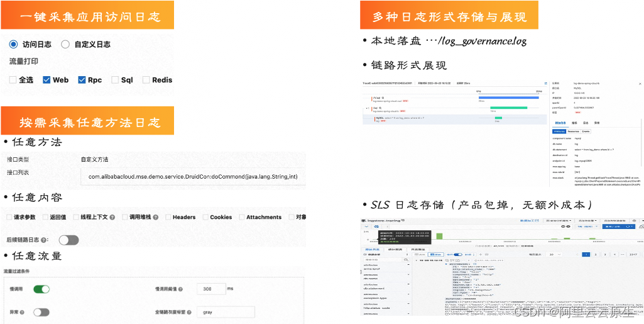Screen dimensions: 644x324
Task: Click help icon next to 慢调用阈值
Action: tap(180, 289)
